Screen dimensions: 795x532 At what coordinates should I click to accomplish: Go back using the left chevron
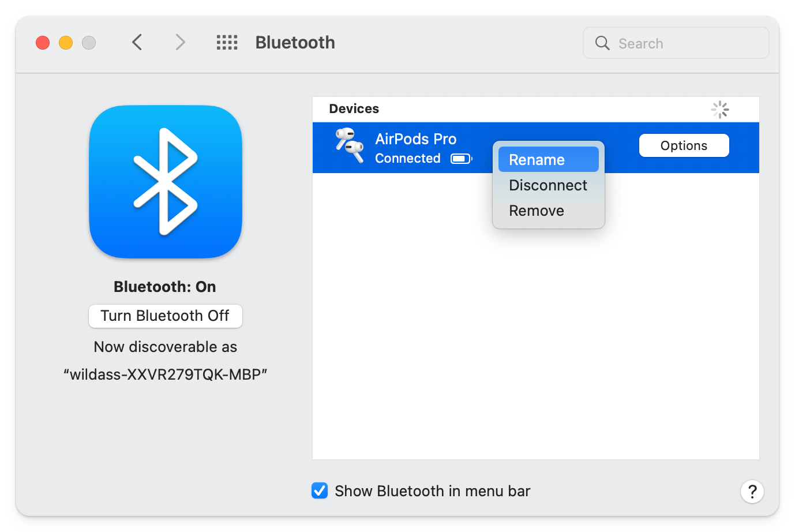pyautogui.click(x=137, y=43)
